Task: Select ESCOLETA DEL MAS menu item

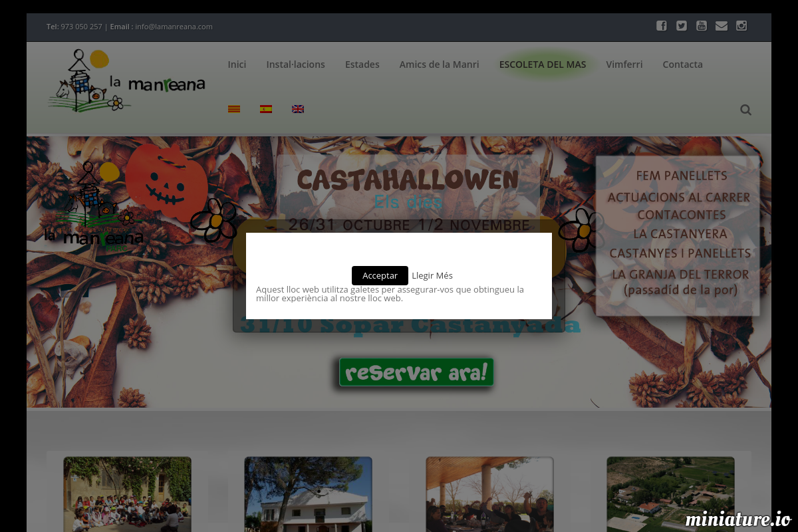Action: click(543, 65)
